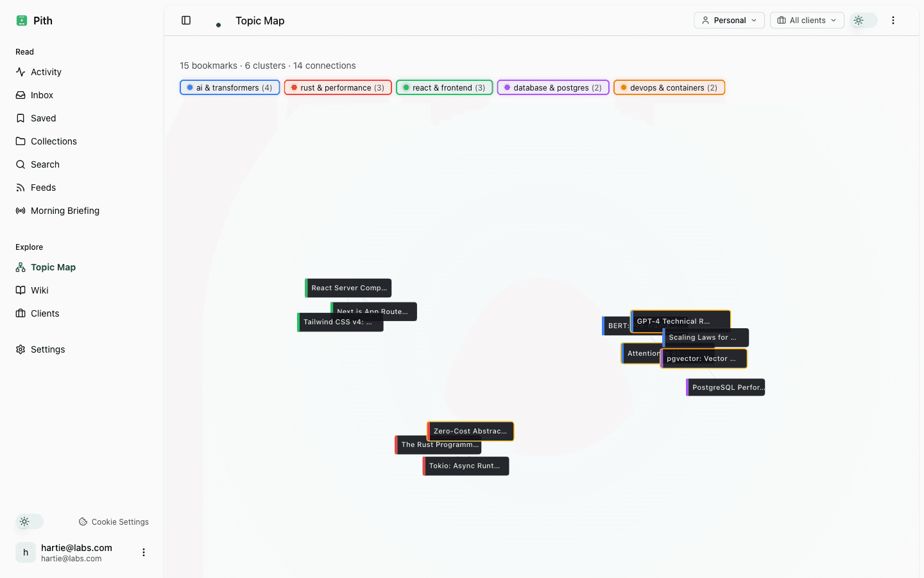924x578 pixels.
Task: Click the Wiki book icon
Action: (21, 290)
